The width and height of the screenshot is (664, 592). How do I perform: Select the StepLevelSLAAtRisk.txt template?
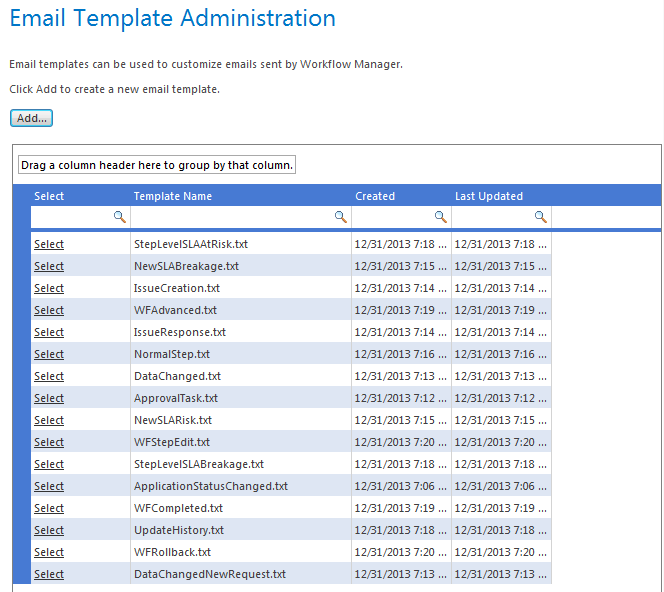pyautogui.click(x=49, y=244)
